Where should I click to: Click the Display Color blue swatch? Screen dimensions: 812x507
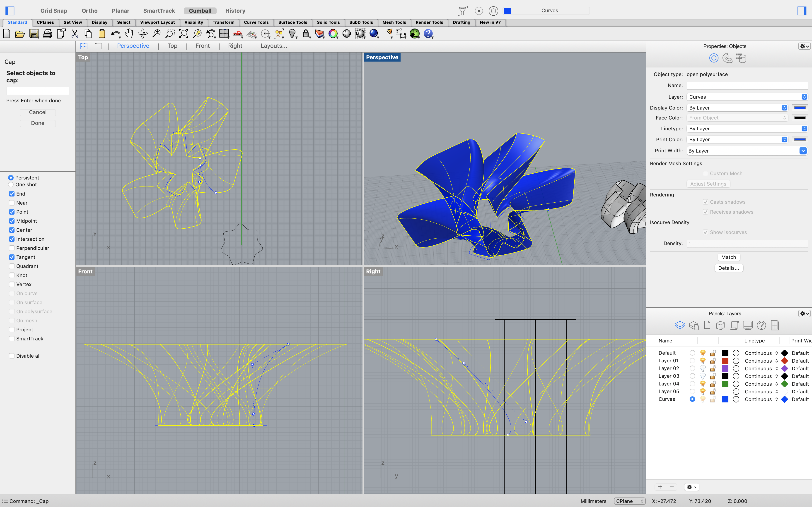[x=800, y=108]
